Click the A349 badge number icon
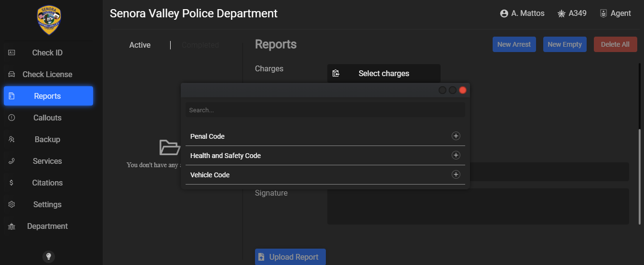Image resolution: width=644 pixels, height=265 pixels. tap(562, 13)
